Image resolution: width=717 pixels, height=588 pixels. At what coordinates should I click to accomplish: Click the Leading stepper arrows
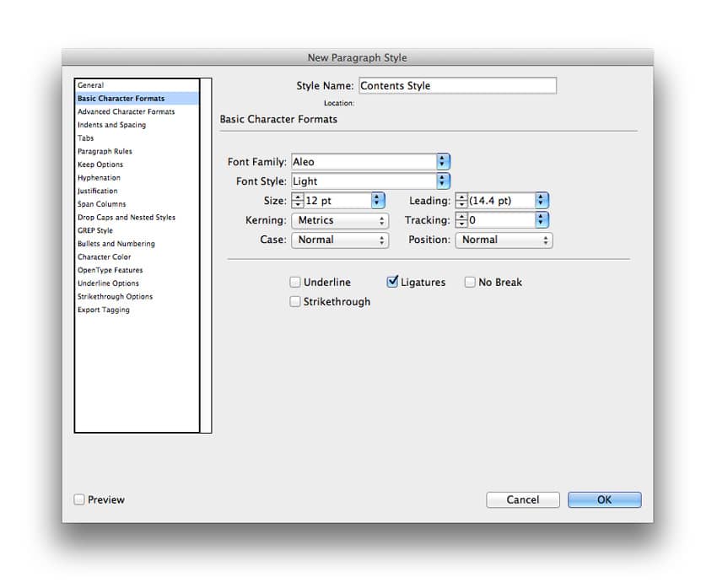coord(462,201)
